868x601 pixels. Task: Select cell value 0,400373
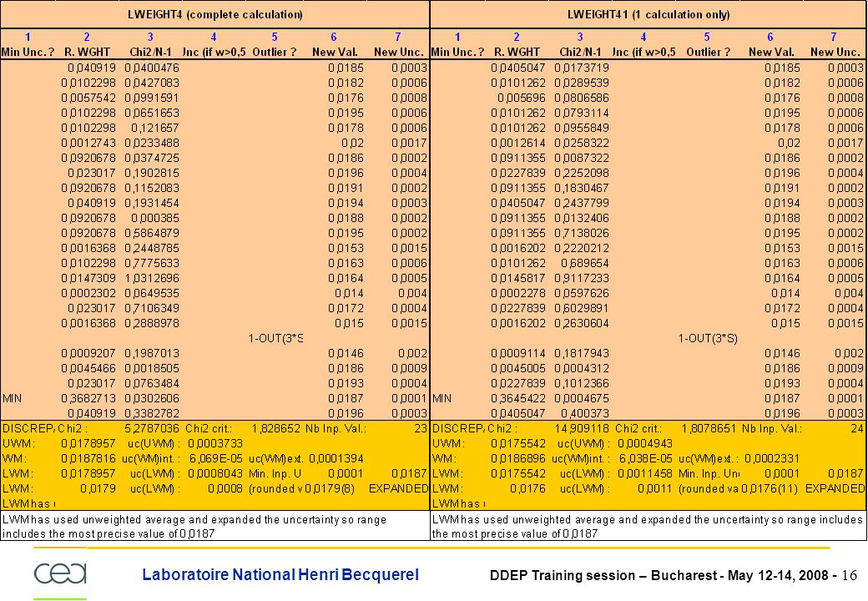coord(584,413)
